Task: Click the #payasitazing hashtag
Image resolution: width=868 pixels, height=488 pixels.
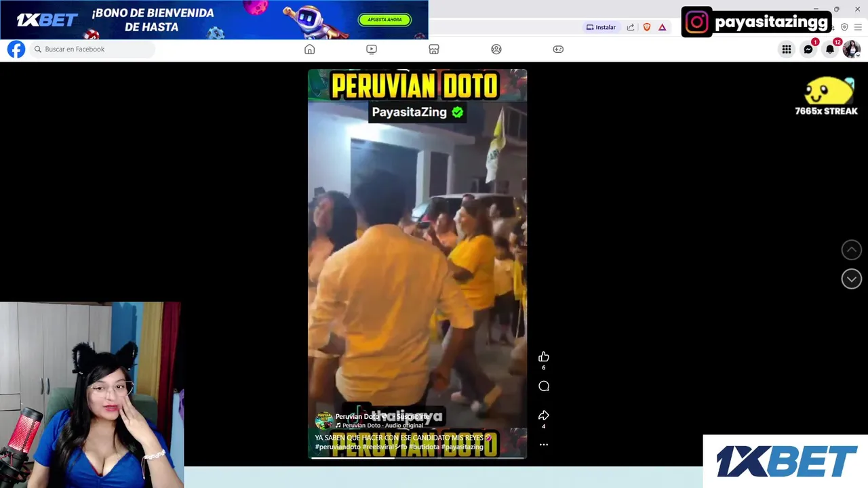Action: click(x=462, y=447)
